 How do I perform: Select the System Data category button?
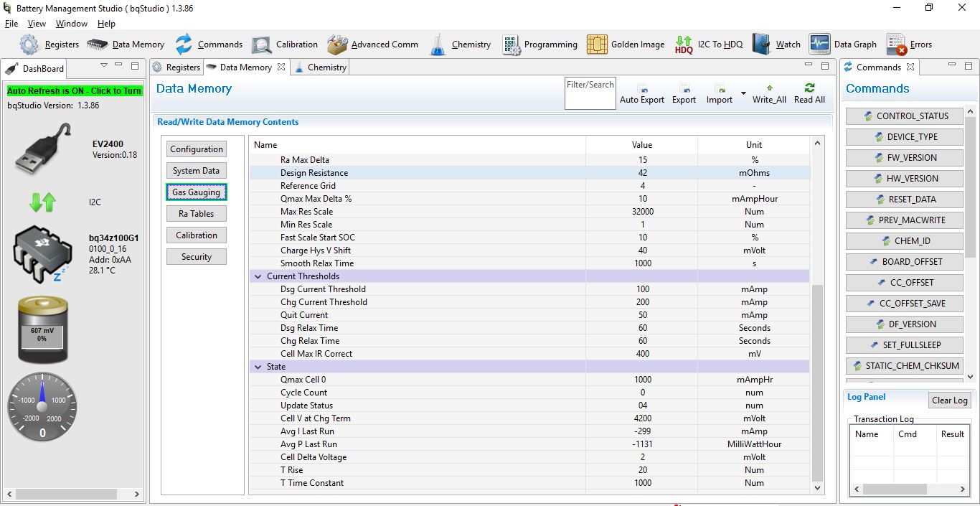[x=197, y=171]
